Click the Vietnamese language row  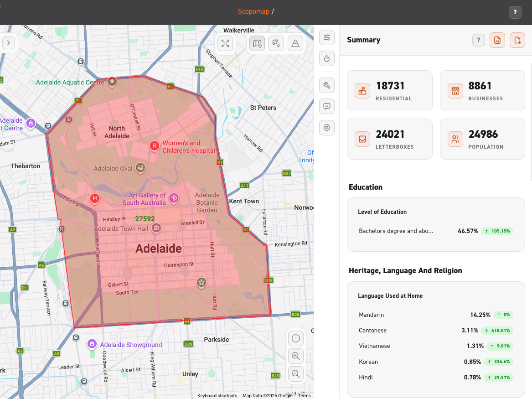(x=436, y=346)
